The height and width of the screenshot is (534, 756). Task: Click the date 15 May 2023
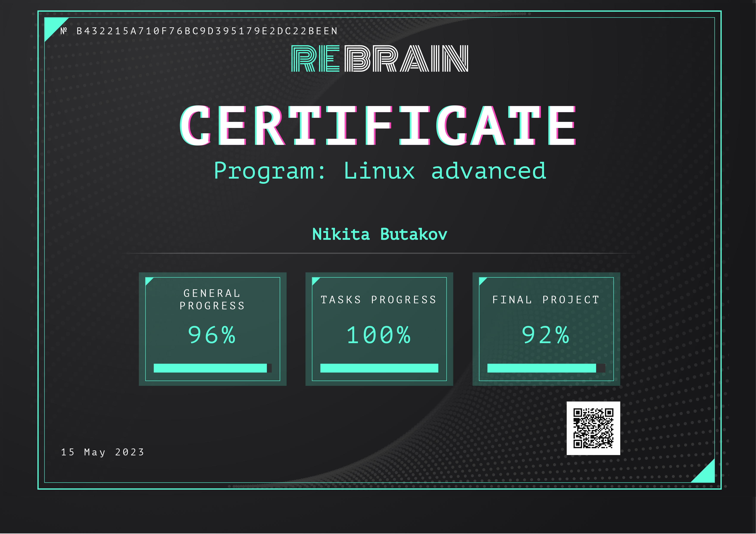[103, 452]
